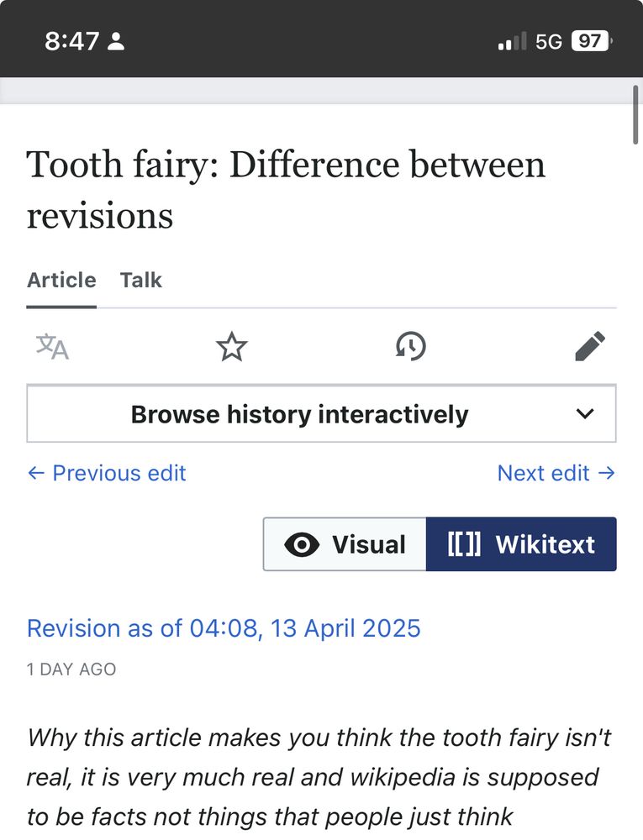Select the Article tab
This screenshot has height=840, width=643.
tap(61, 281)
